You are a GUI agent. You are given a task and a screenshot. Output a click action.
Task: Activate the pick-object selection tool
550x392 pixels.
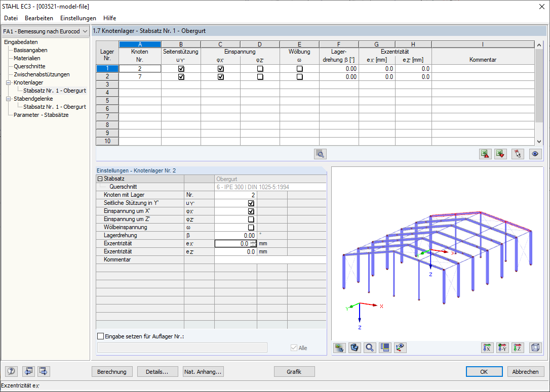click(517, 154)
